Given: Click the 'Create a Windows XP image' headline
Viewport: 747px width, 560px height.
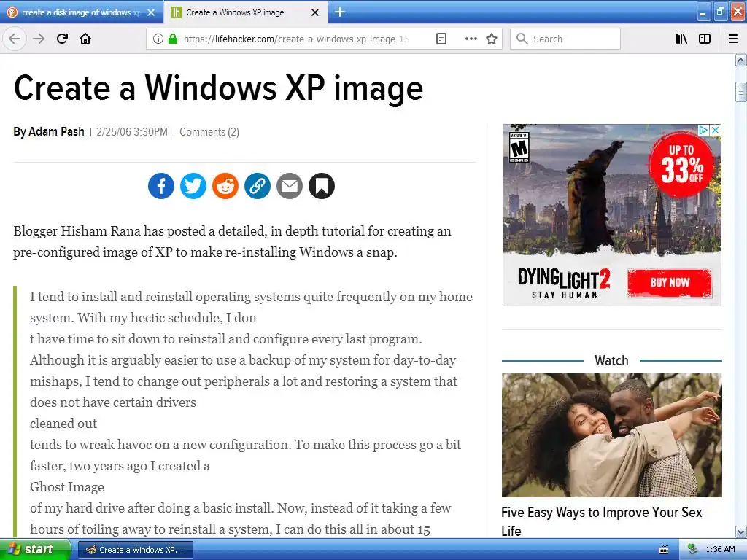Looking at the screenshot, I should pos(218,88).
